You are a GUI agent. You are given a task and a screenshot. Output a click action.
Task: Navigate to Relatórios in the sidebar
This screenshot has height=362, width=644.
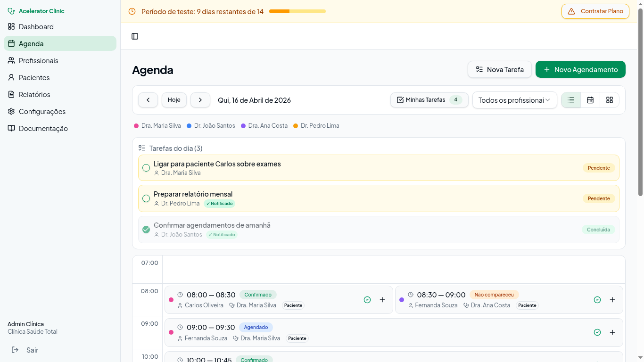pos(34,95)
